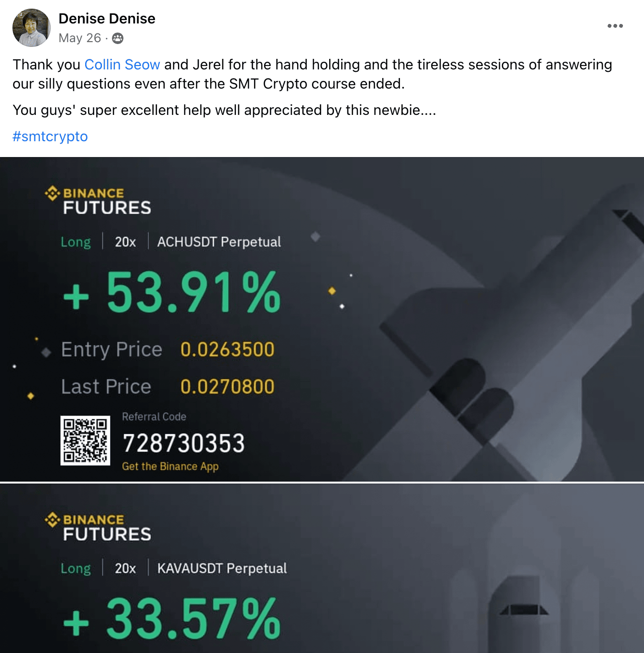
Task: Click the green Long label in the first image
Action: click(x=76, y=242)
